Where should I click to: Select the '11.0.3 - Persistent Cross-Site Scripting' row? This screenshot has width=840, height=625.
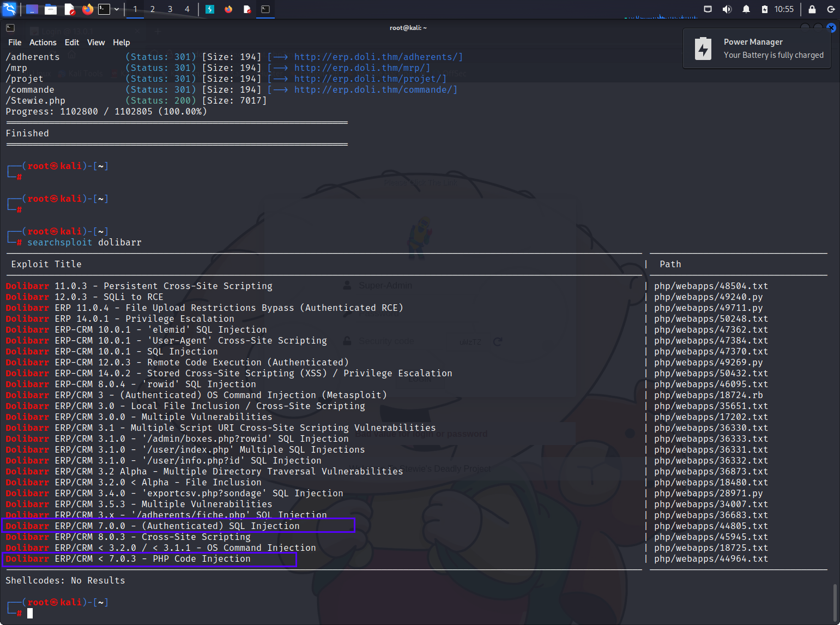point(139,286)
